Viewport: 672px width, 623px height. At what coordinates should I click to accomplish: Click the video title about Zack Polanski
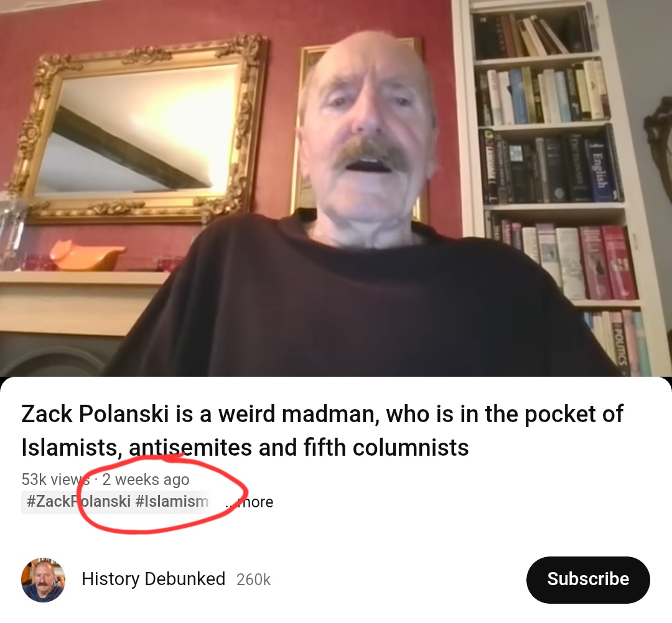[x=322, y=431]
